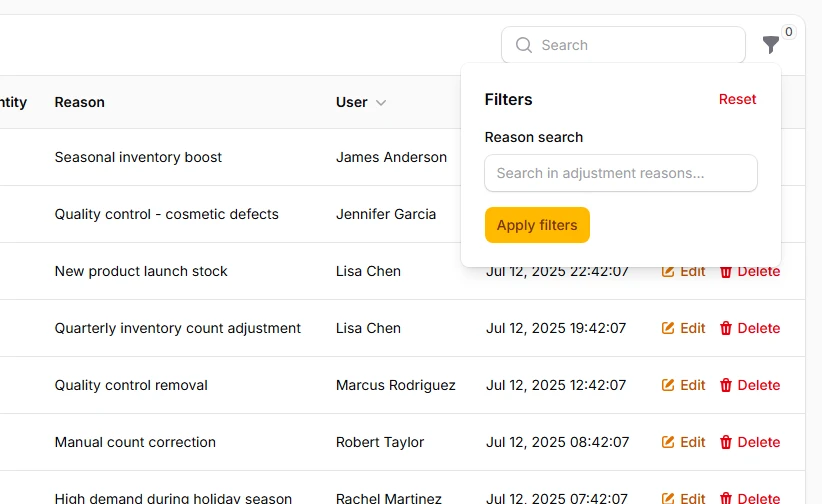Click user Jennifer Garcia

(386, 215)
